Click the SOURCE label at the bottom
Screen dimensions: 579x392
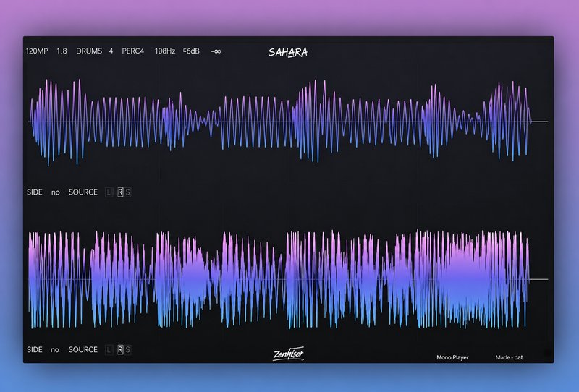83,349
